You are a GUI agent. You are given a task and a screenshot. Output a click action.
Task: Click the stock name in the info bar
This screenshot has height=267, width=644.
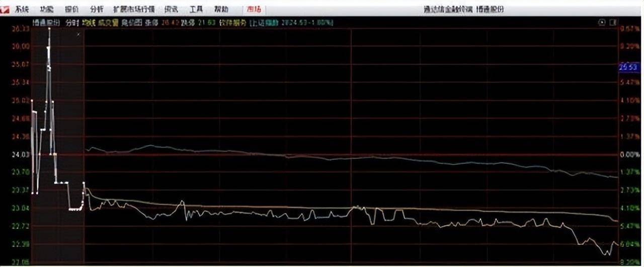pos(47,23)
